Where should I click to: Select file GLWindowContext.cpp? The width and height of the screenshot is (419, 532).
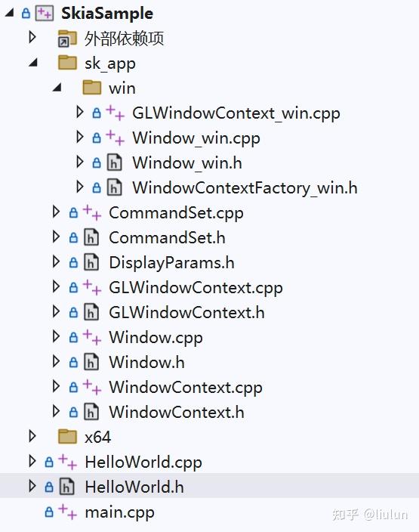point(196,288)
